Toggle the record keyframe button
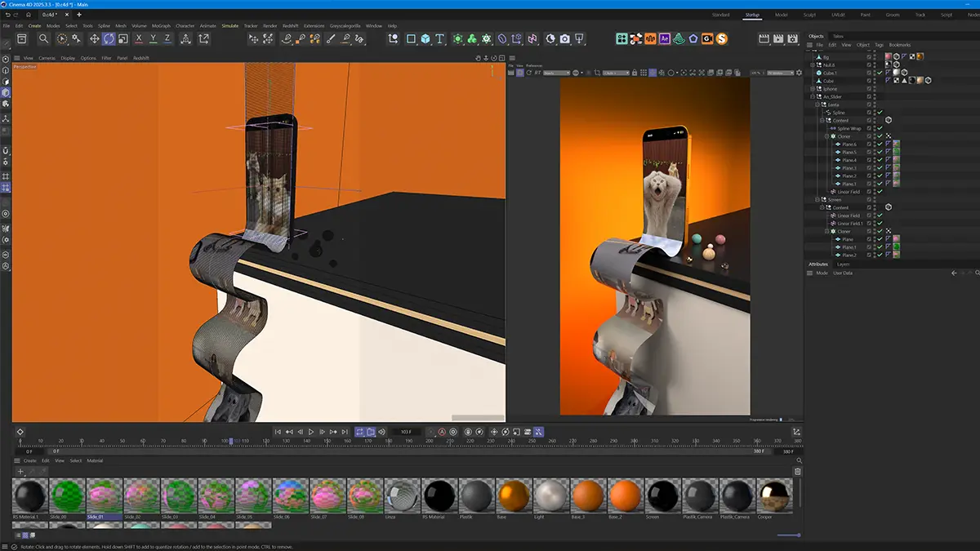This screenshot has width=980, height=551. (442, 432)
